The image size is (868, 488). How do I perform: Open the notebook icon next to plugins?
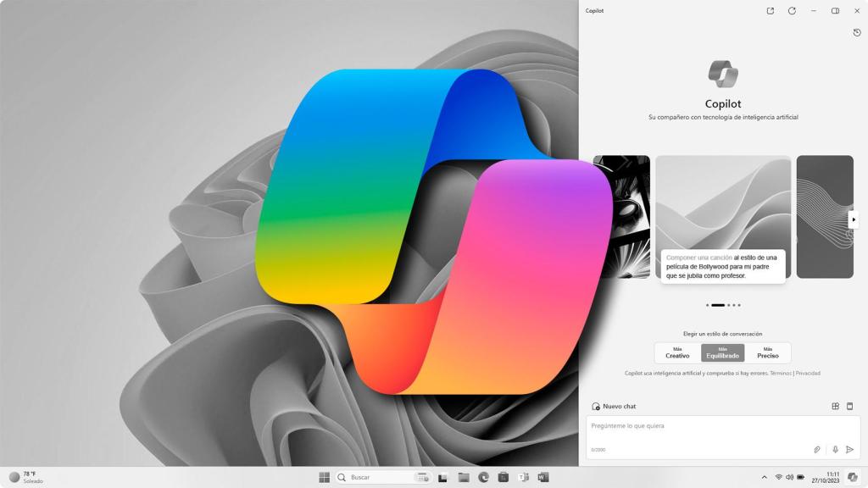click(x=849, y=406)
